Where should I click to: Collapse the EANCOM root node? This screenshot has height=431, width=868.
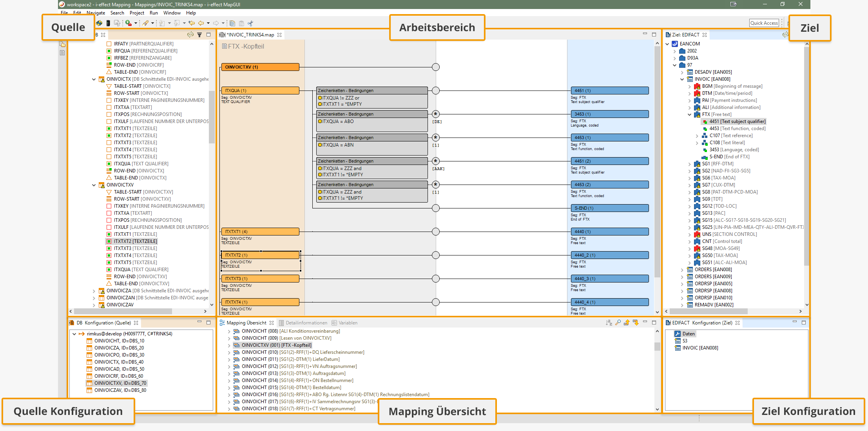(x=667, y=44)
